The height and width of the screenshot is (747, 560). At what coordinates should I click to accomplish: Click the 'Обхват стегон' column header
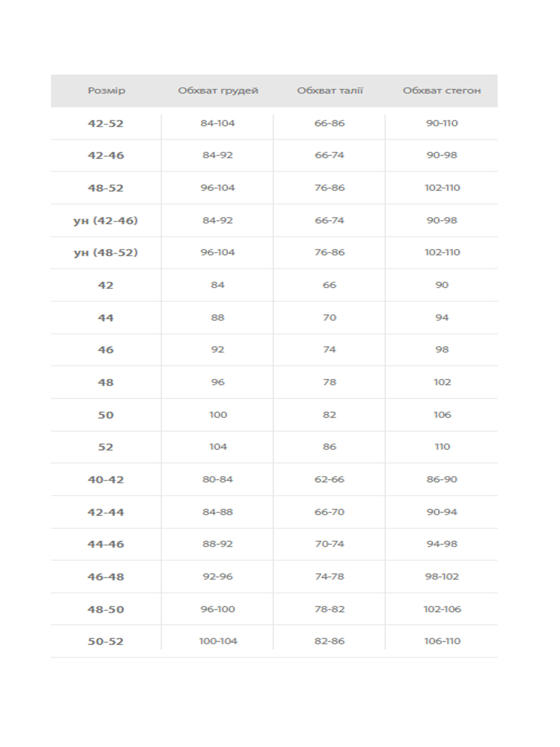tap(442, 90)
